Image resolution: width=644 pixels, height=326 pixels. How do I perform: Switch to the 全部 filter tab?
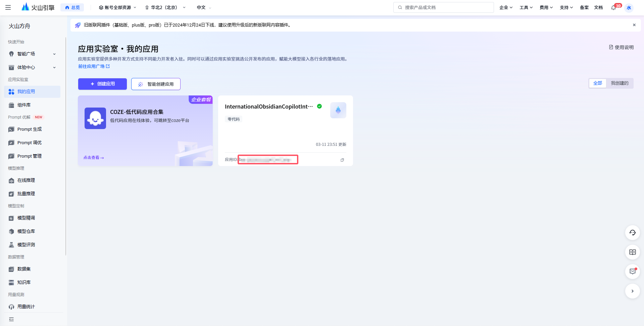coord(598,83)
